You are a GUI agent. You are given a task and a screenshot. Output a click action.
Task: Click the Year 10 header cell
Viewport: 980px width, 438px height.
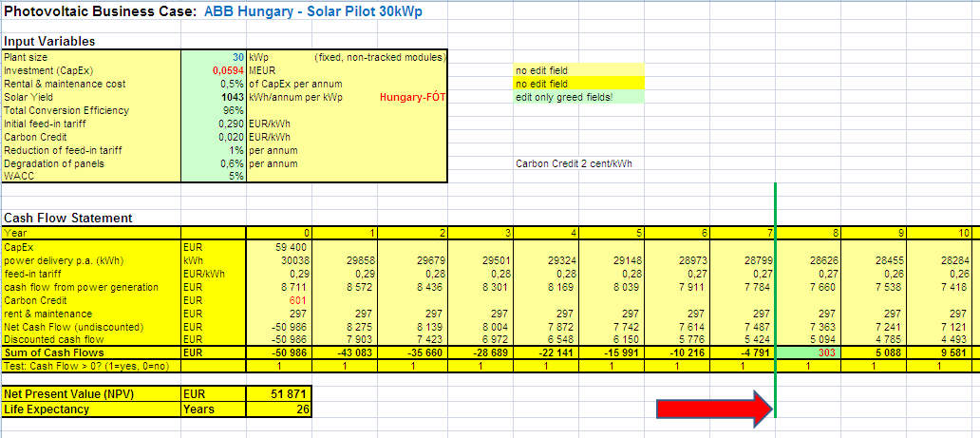click(x=940, y=234)
